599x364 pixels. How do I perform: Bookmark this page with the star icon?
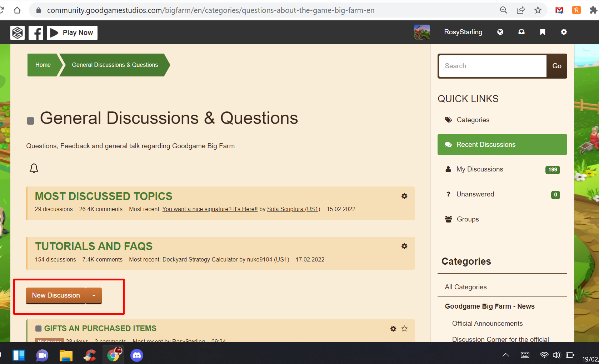pyautogui.click(x=538, y=10)
